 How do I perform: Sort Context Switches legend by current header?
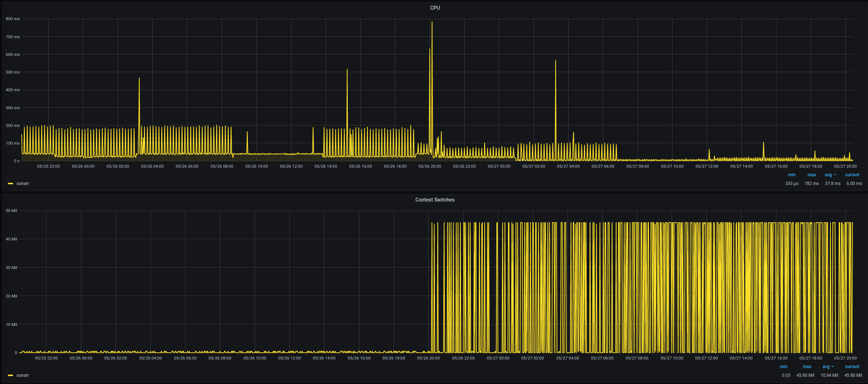852,367
